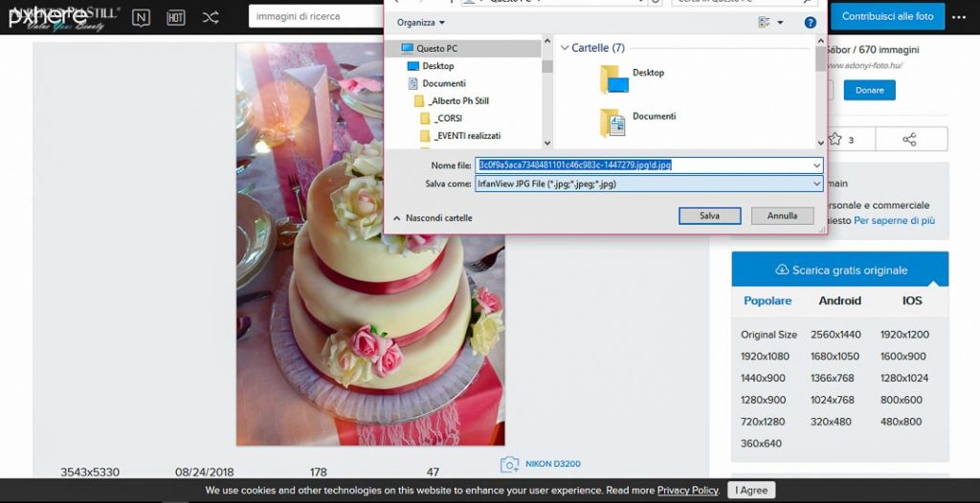Select 1024x768 download size
Image resolution: width=980 pixels, height=503 pixels.
pyautogui.click(x=833, y=401)
